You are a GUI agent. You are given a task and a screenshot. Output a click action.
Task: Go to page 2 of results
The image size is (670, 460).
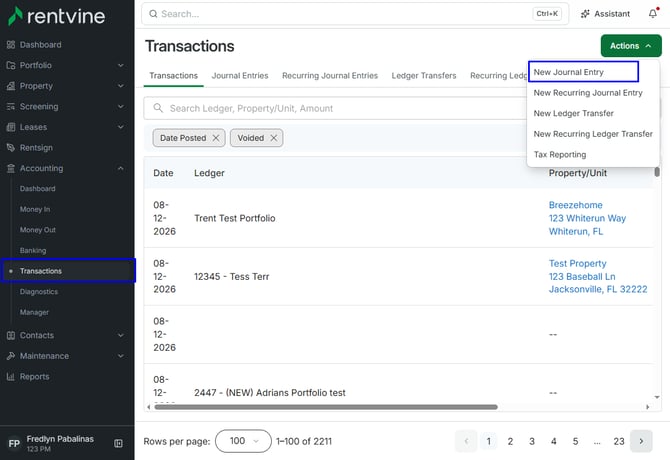click(x=510, y=441)
